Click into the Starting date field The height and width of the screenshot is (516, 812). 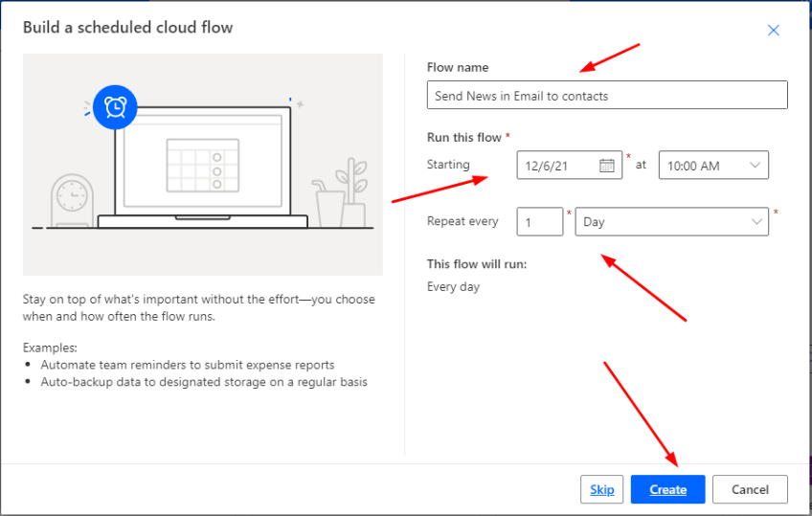click(558, 166)
